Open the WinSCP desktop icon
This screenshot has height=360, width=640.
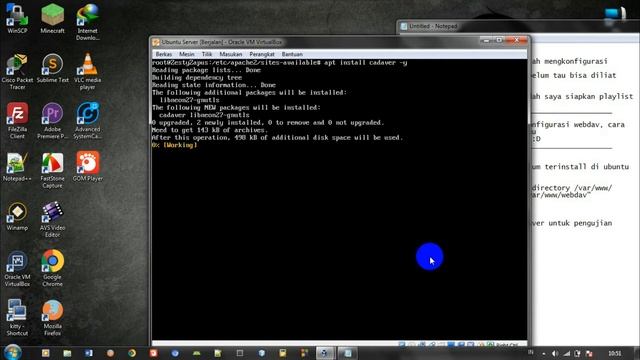pos(17,18)
